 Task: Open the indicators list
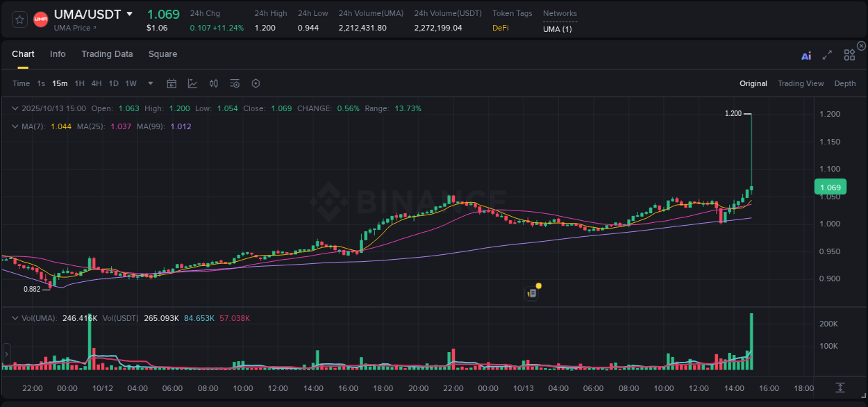234,83
